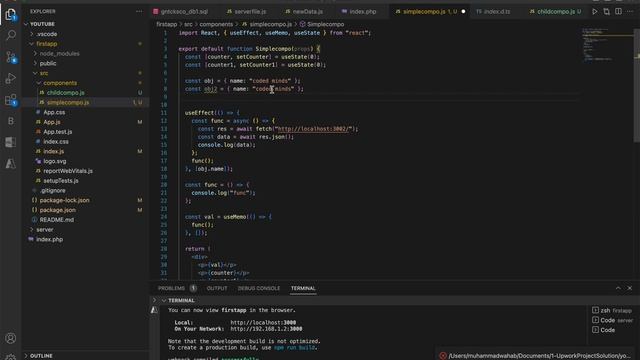Open editor more actions menu
640x360 pixels.
point(630,12)
